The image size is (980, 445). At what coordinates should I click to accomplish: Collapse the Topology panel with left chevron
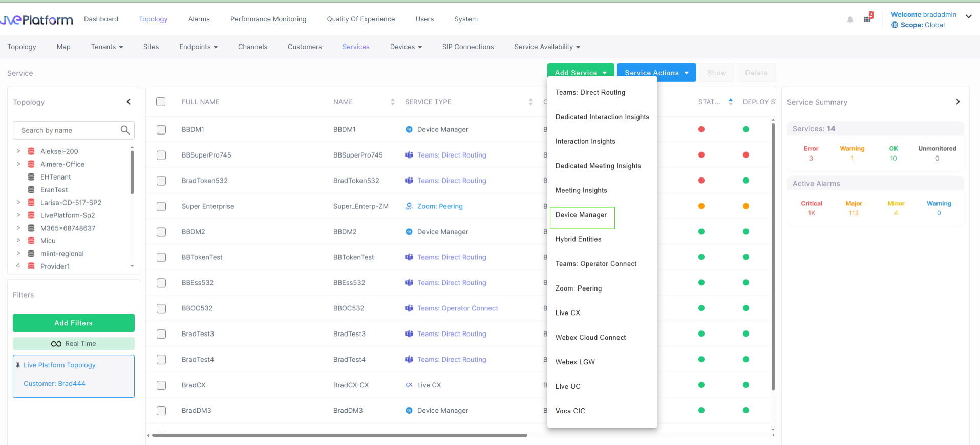[129, 102]
